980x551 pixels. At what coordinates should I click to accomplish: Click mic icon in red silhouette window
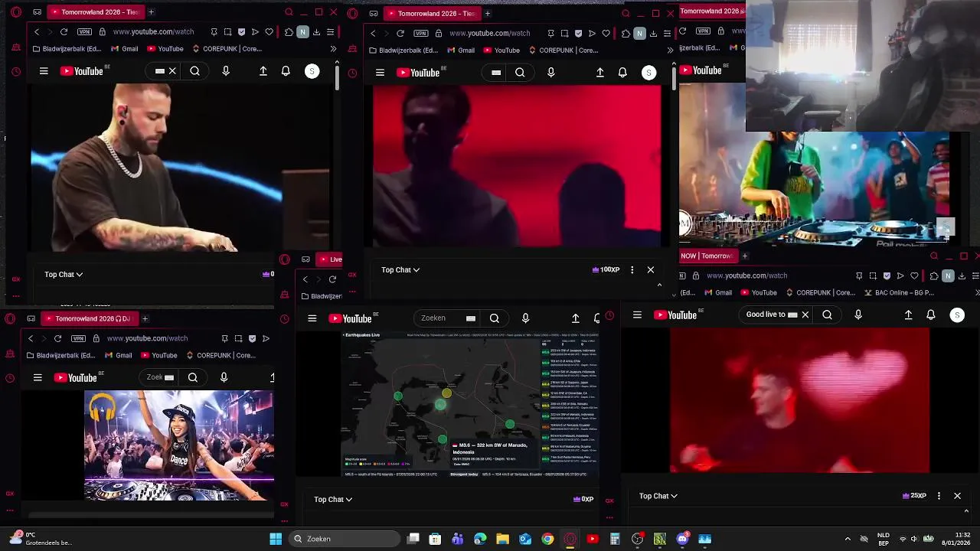550,73
